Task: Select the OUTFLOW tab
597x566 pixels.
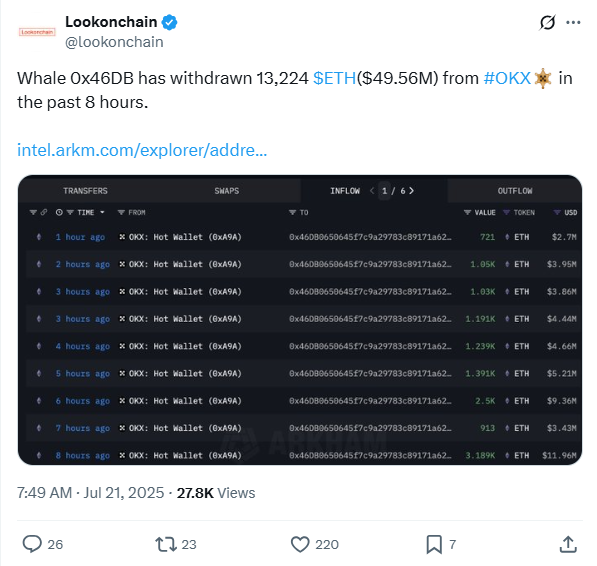Action: (515, 191)
